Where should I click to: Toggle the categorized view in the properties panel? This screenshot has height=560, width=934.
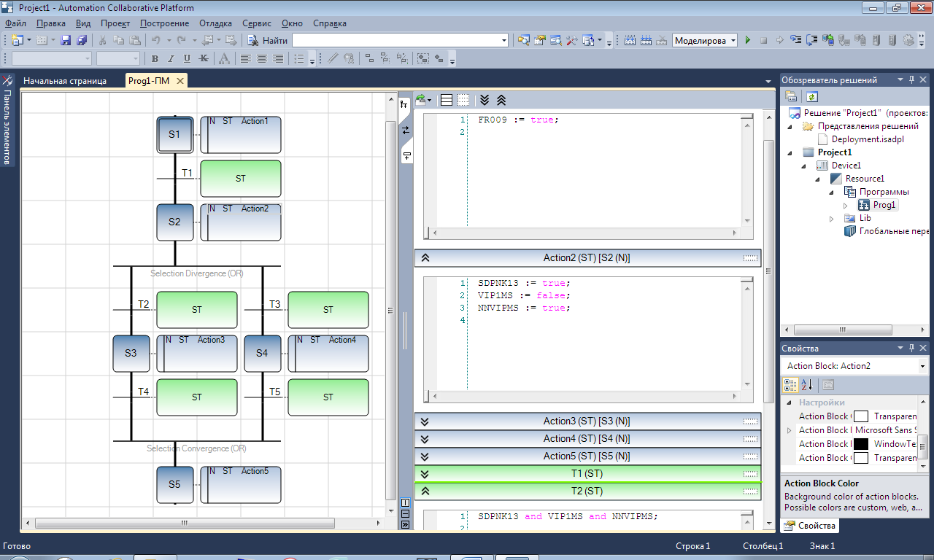click(x=790, y=385)
